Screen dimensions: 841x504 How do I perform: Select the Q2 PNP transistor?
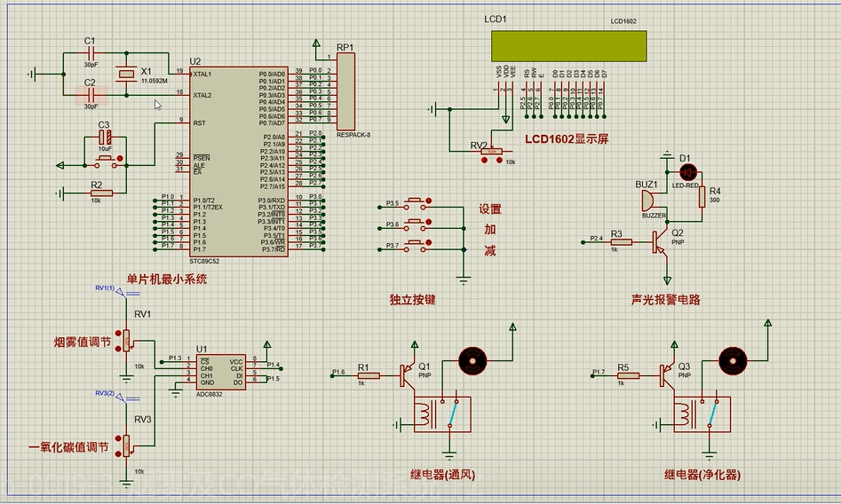click(x=661, y=240)
